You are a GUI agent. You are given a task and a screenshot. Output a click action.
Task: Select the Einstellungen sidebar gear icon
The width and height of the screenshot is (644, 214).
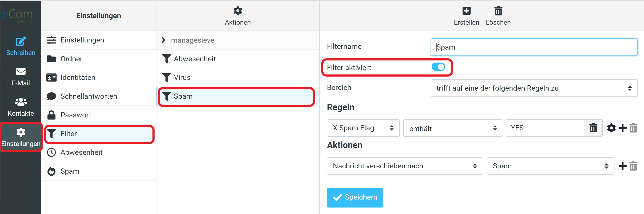point(21,132)
